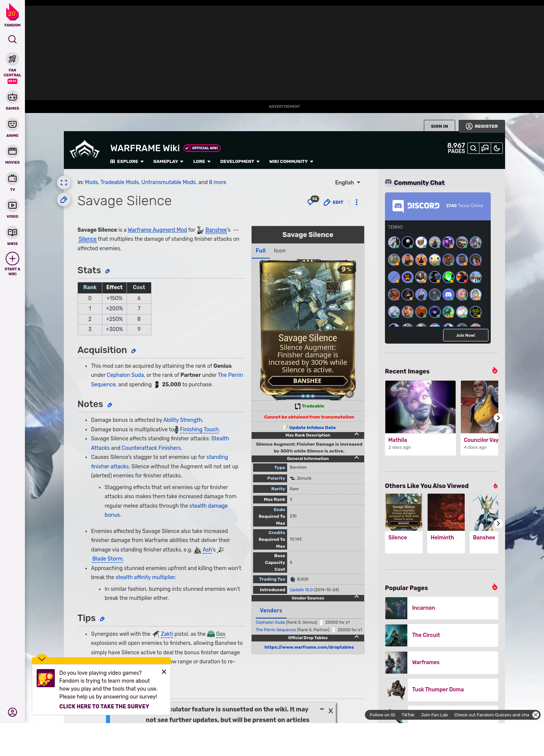Collapse the survey banner chevron
Screen dimensions: 544x756
click(x=42, y=658)
